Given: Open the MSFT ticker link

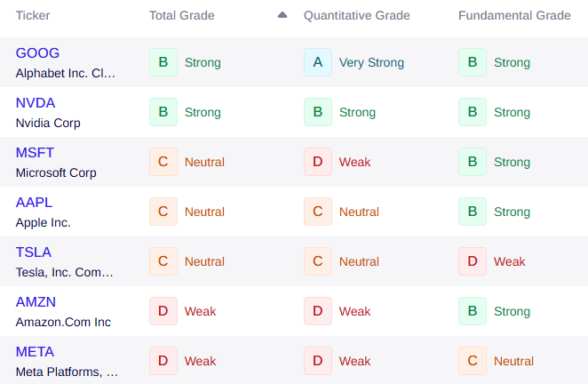Looking at the screenshot, I should click(36, 153).
